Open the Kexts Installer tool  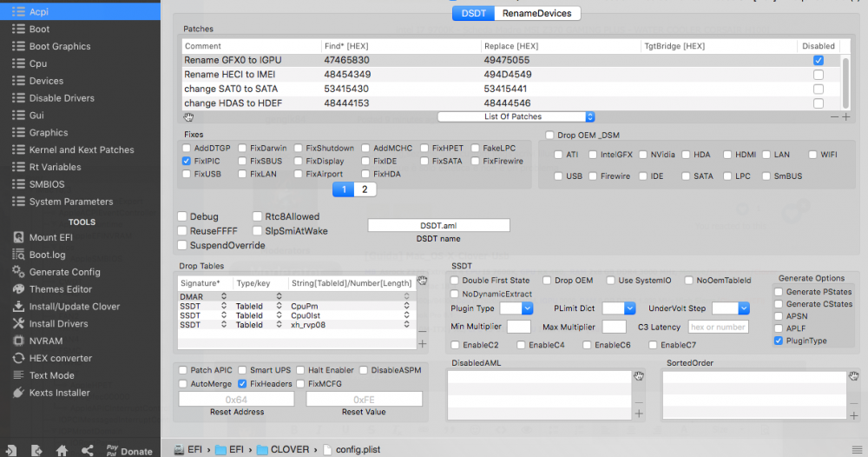pyautogui.click(x=59, y=392)
